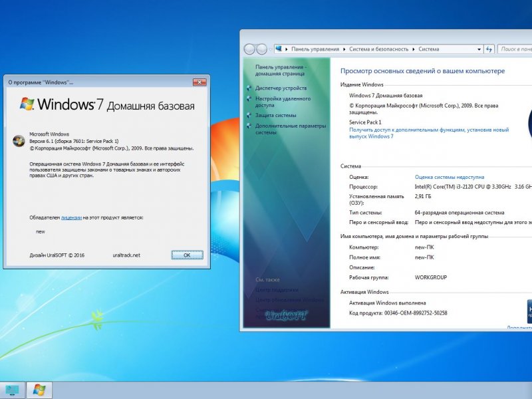Click the 2,91 ГБ installed memory value
This screenshot has height=399, width=532.
coord(423,196)
